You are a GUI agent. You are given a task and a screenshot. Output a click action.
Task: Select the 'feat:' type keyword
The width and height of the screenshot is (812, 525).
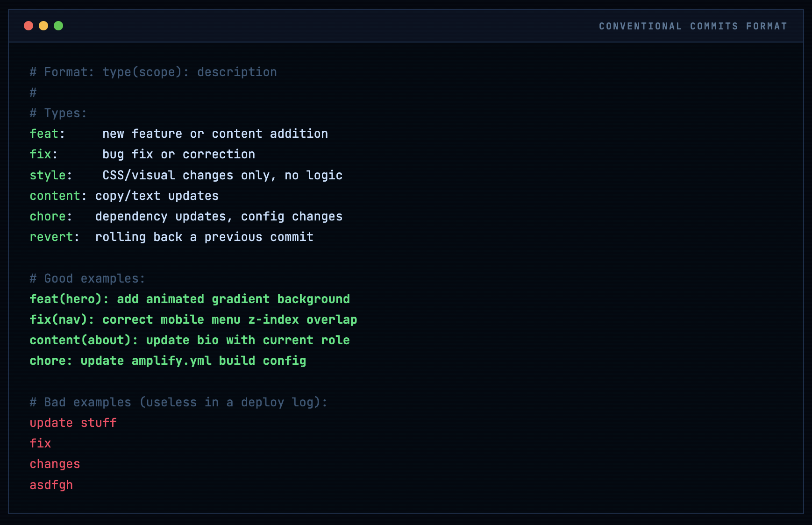(x=47, y=134)
